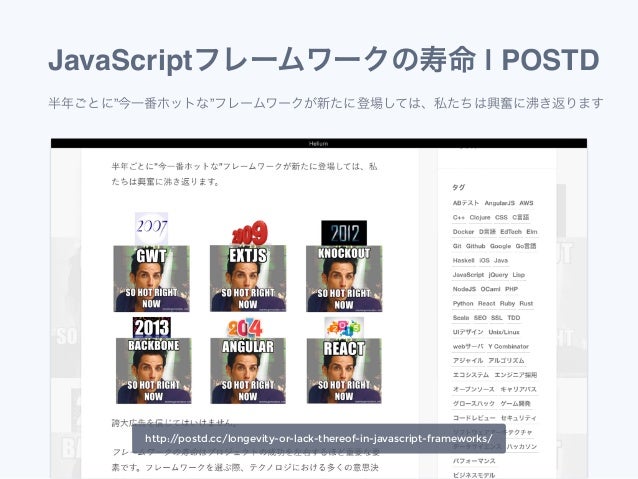Viewport: 638px width, 479px height.
Task: Open the ハッカソン tag
Action: (522, 446)
